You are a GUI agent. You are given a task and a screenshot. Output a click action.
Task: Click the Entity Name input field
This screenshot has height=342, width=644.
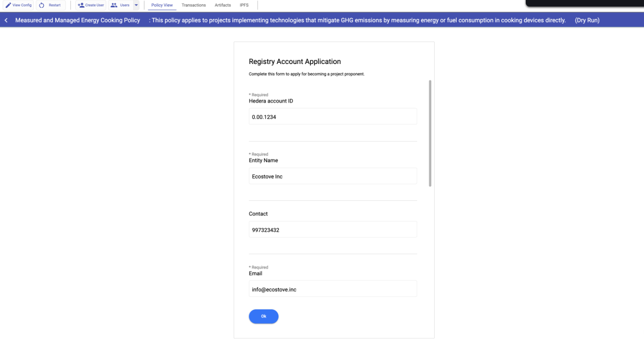coord(332,176)
